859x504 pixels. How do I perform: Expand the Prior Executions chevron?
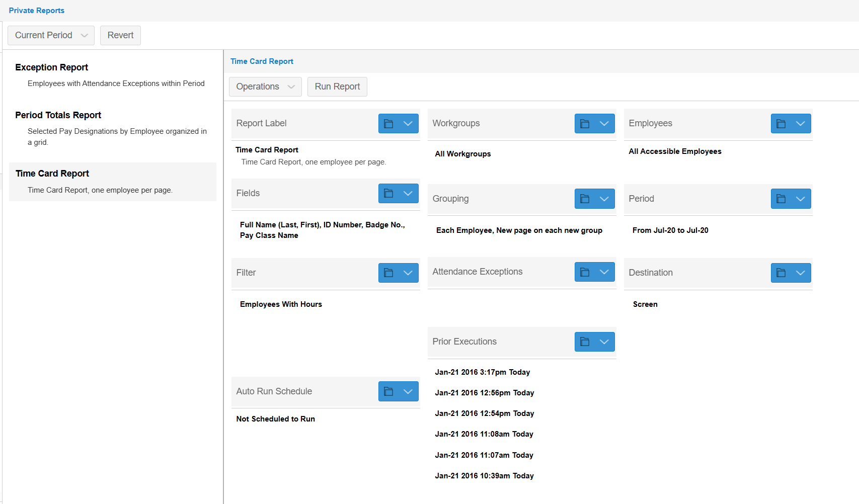[604, 342]
